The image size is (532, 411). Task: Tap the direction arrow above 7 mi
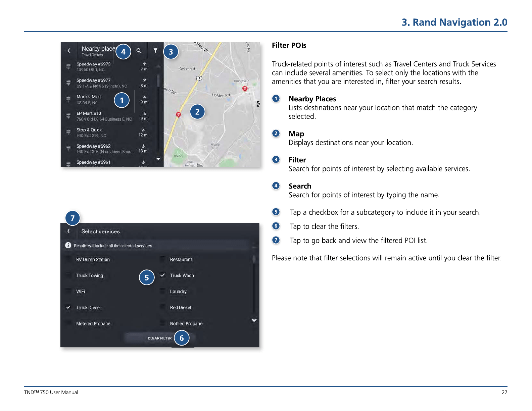click(144, 64)
